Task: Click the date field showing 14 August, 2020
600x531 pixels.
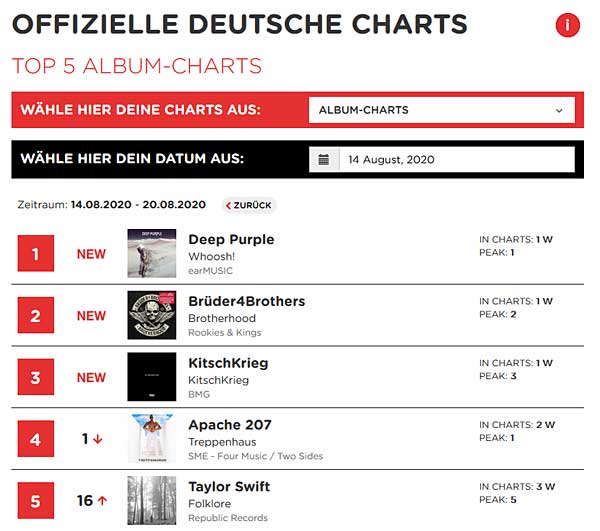Action: pos(456,159)
